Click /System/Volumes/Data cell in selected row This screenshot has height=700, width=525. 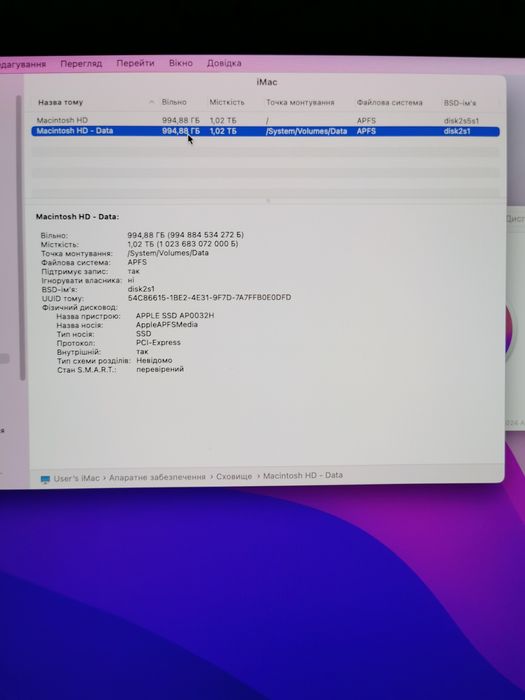click(306, 131)
